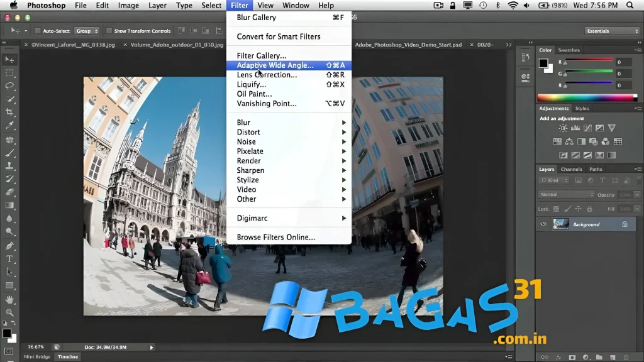Viewport: 644px width, 362px height.
Task: Add an Invert adjustment
Action: pos(563,155)
